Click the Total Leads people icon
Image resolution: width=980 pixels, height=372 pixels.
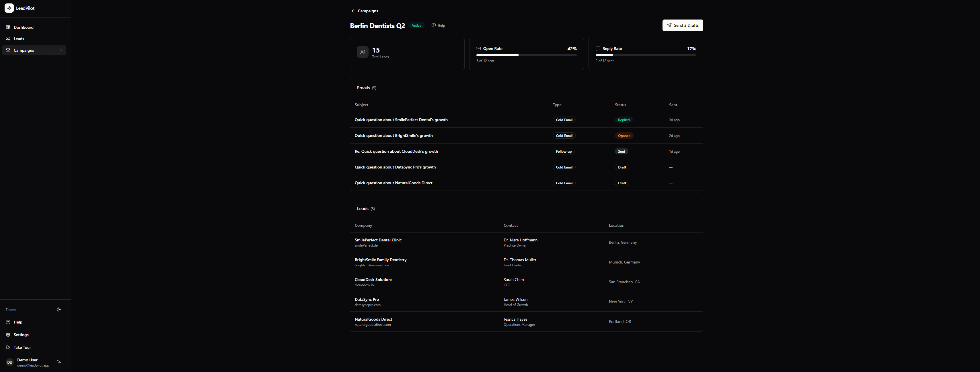[363, 52]
